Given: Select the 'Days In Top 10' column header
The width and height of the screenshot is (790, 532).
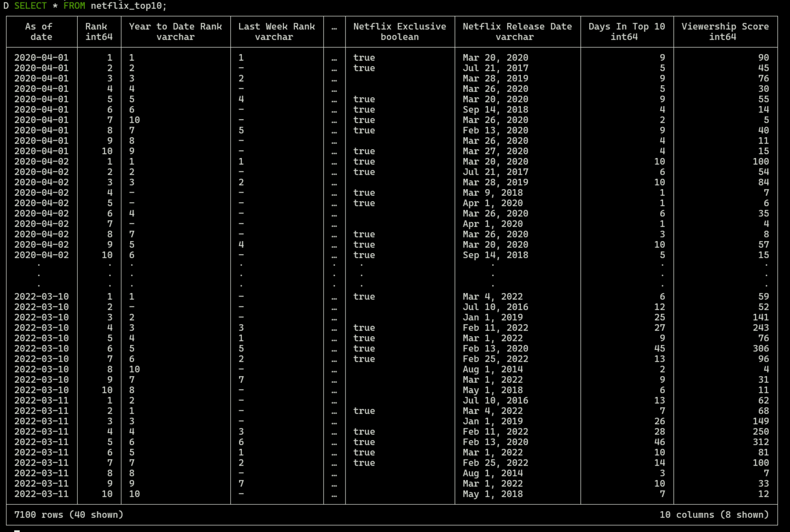Looking at the screenshot, I should [x=627, y=26].
